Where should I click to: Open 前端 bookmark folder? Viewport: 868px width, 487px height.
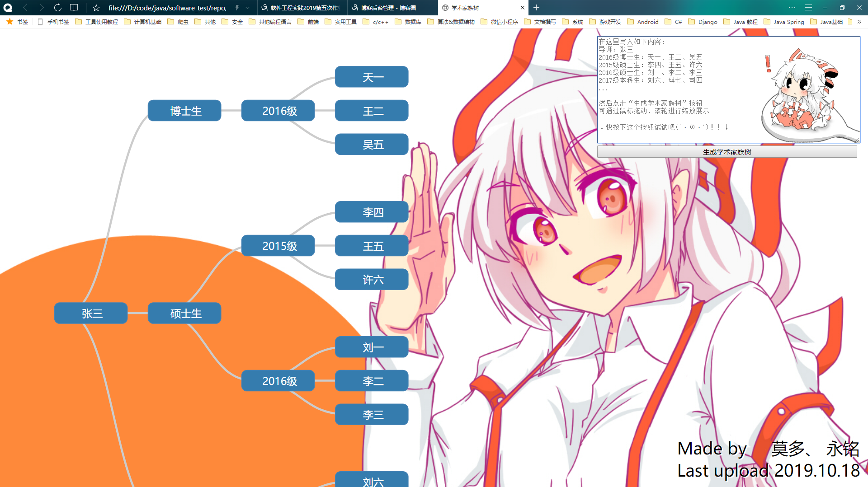point(308,22)
